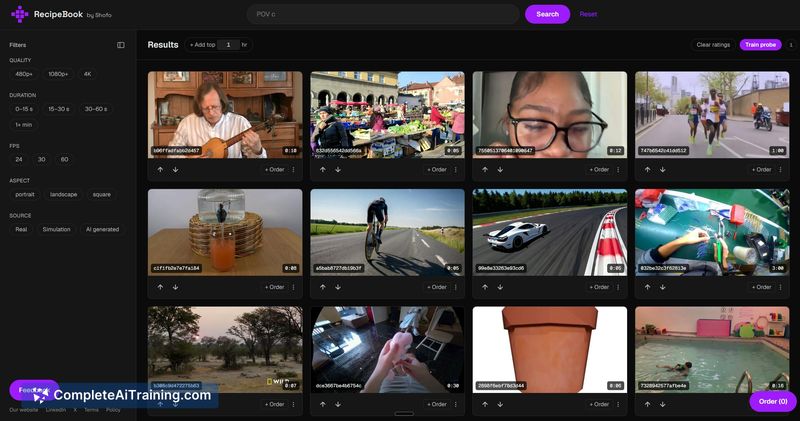Downvote the vegetable market video
The width and height of the screenshot is (800, 421).
tap(338, 169)
